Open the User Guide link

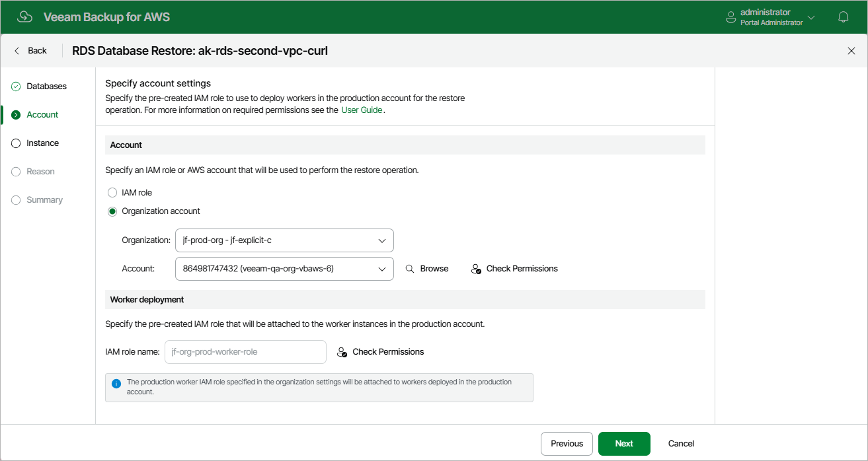tap(362, 110)
